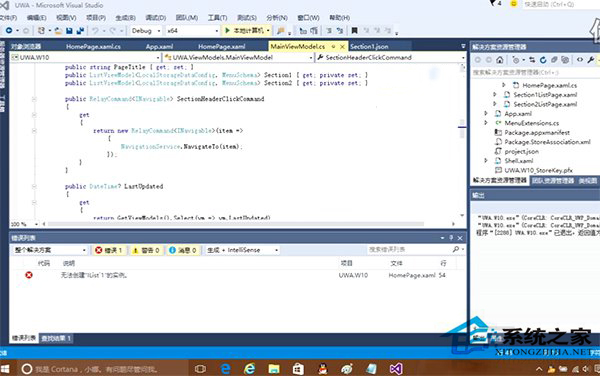Open the 工具(T) menu
Image resolution: width=600 pixels, height=376 pixels.
218,18
